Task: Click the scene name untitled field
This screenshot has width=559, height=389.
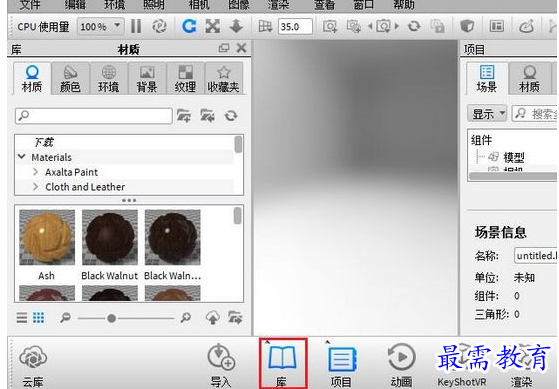Action: pos(536,255)
